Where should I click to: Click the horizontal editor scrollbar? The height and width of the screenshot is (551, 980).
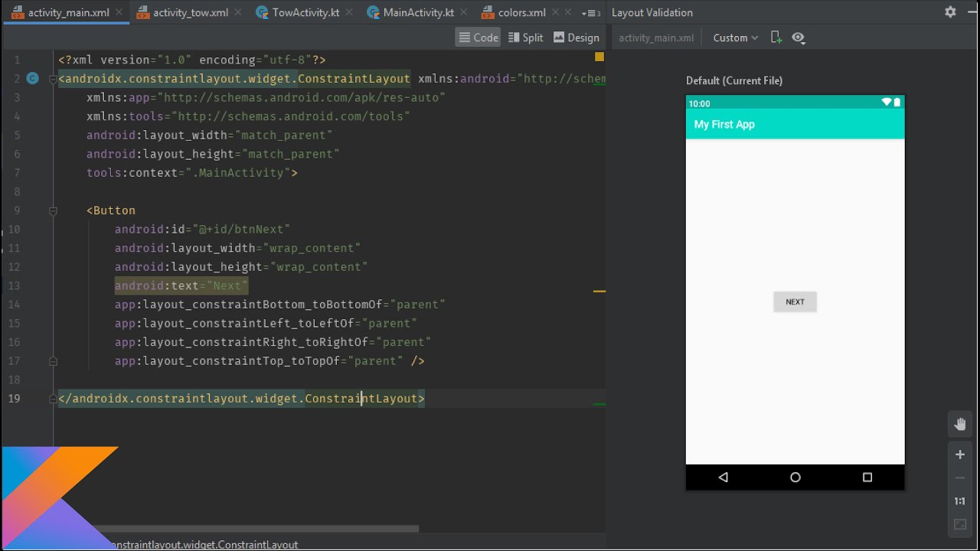pos(260,528)
